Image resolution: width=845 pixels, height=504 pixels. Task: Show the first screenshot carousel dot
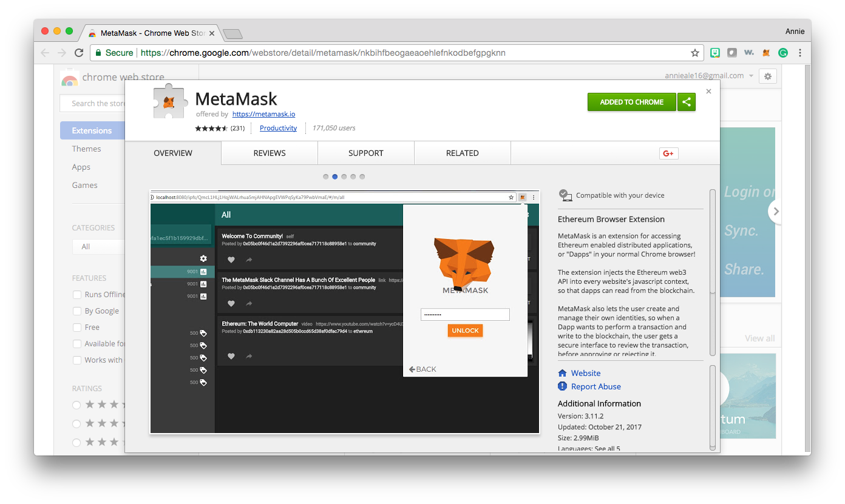tap(326, 176)
